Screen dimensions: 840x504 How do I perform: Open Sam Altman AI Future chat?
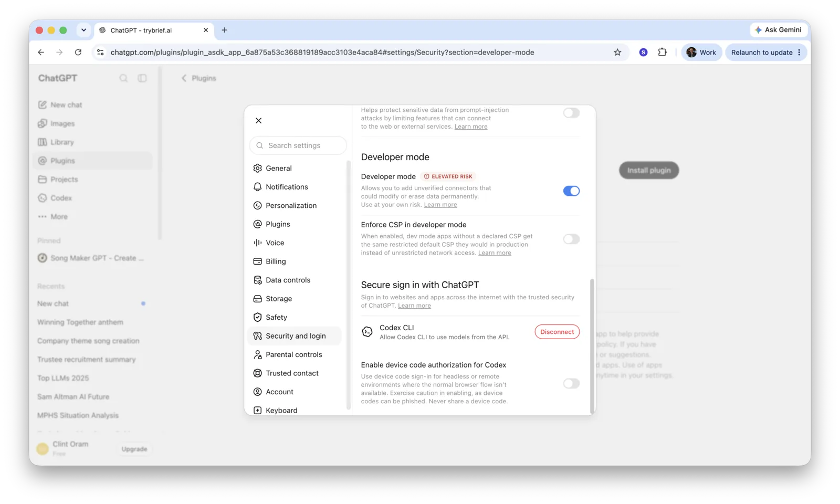(92, 397)
